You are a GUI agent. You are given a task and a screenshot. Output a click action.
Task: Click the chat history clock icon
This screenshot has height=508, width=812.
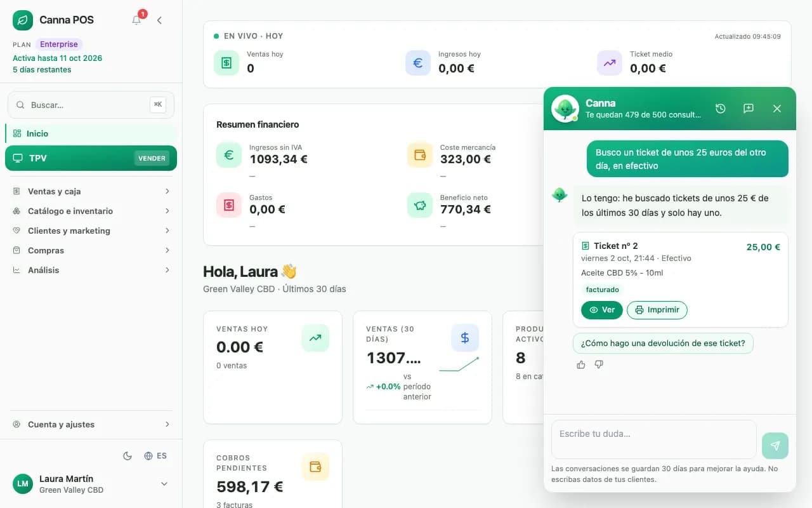(721, 109)
